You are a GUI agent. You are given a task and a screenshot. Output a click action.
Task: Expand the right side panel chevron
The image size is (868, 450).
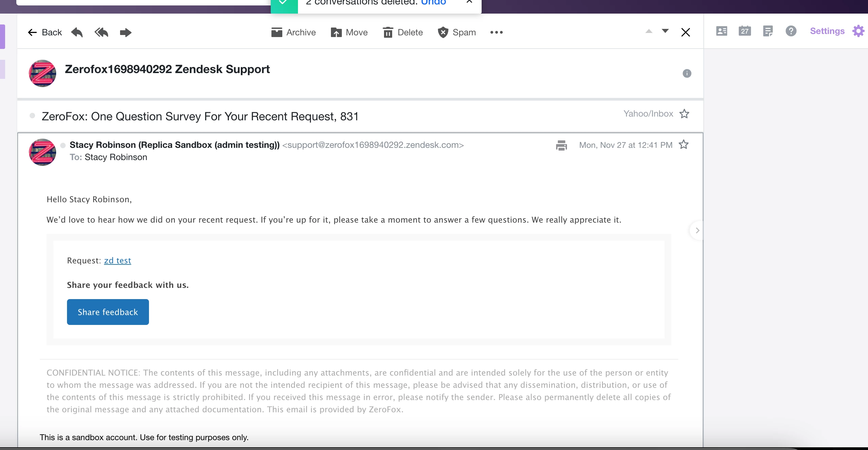[697, 230]
